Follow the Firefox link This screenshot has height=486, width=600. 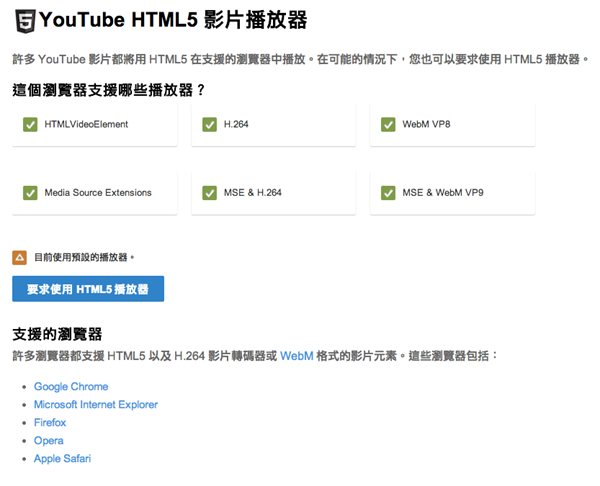(50, 422)
